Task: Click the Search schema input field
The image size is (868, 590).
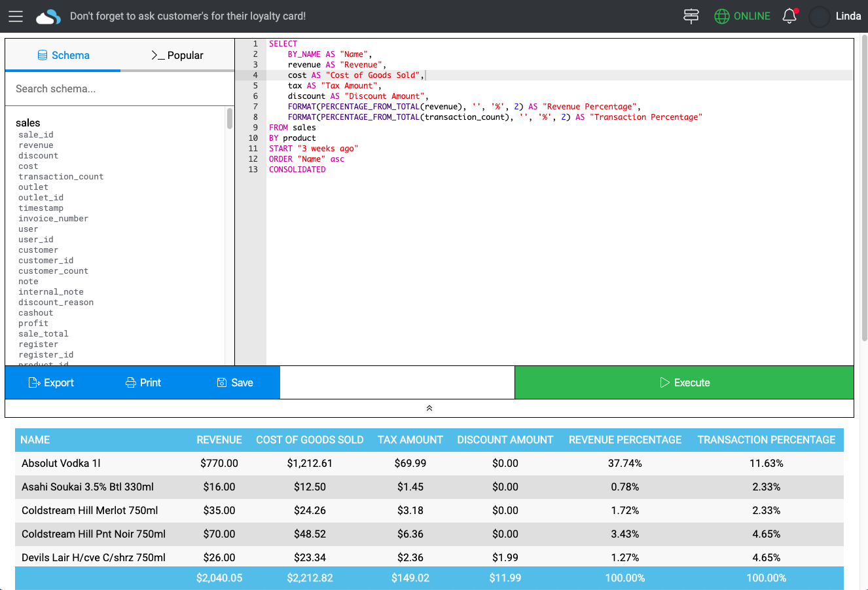Action: pos(120,89)
